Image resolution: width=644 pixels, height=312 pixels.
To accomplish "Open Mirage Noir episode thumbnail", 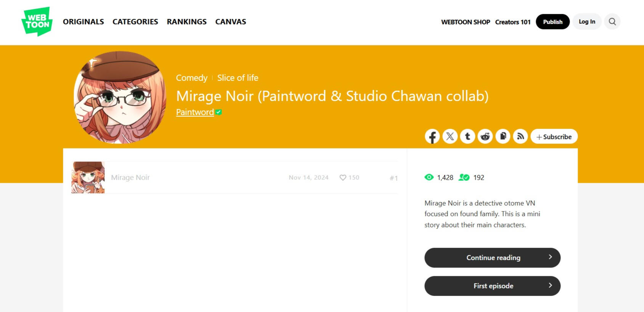I will tap(88, 177).
